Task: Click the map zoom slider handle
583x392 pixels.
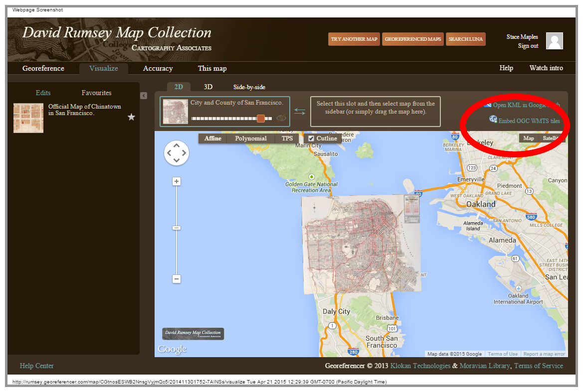Action: pyautogui.click(x=177, y=228)
